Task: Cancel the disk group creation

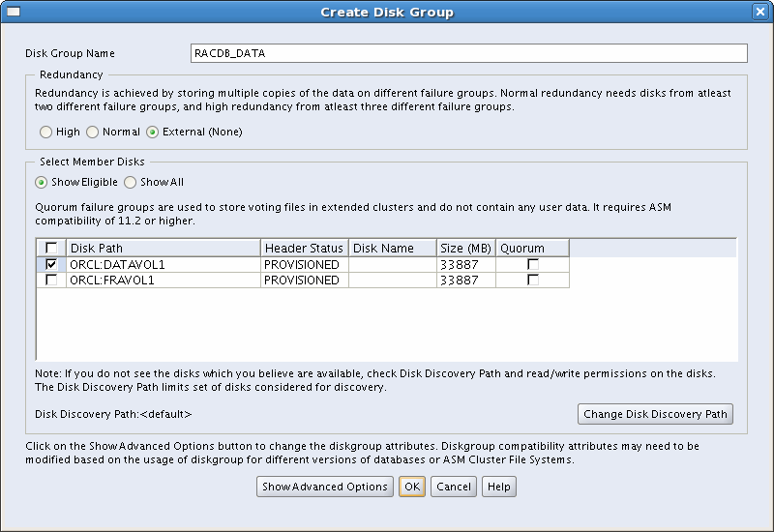Action: (x=454, y=487)
